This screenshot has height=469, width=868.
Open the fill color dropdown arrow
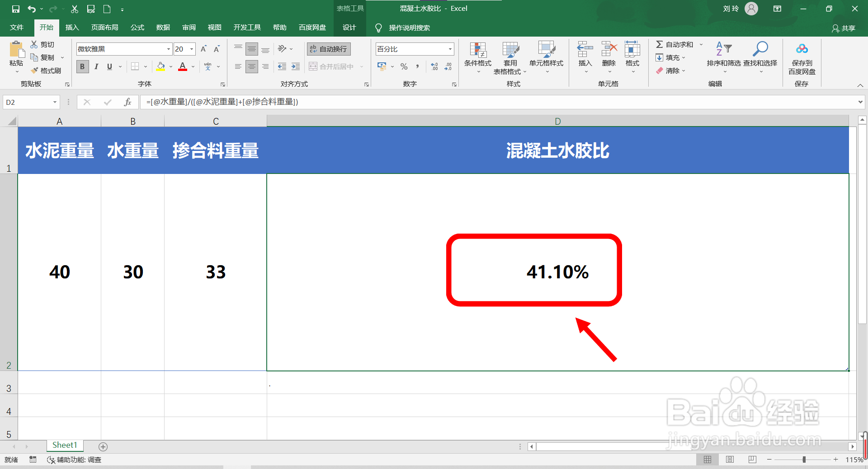click(170, 66)
